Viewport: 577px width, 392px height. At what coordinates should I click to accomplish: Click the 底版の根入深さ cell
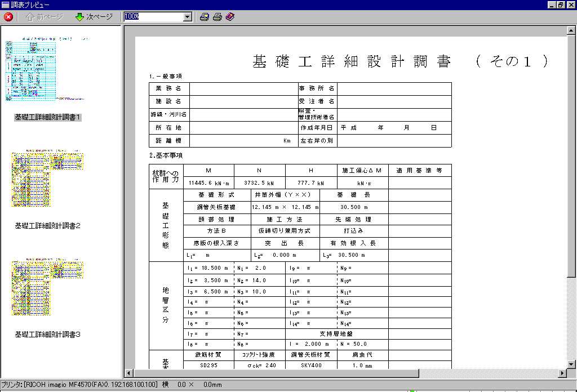pos(217,243)
